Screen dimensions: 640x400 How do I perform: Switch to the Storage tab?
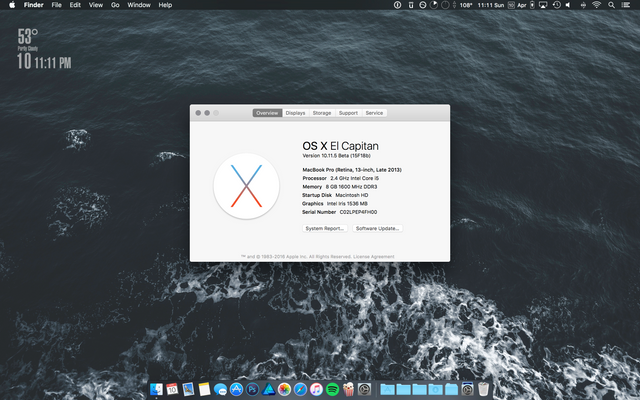322,113
